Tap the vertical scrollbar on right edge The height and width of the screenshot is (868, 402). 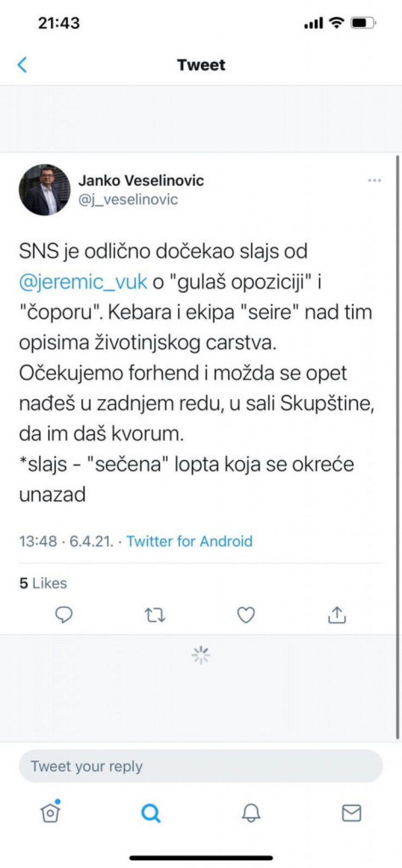tap(398, 447)
